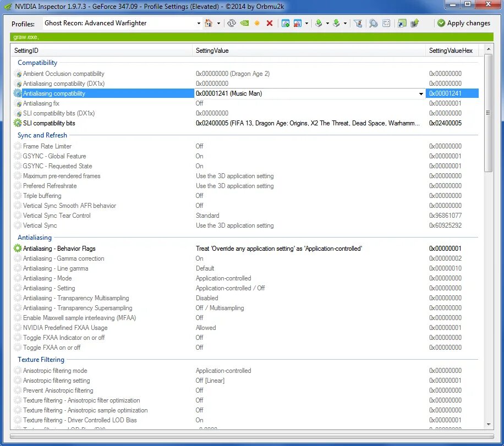
Task: Click the gear icon beside Ambient Occlusion compatibility
Action: point(18,74)
